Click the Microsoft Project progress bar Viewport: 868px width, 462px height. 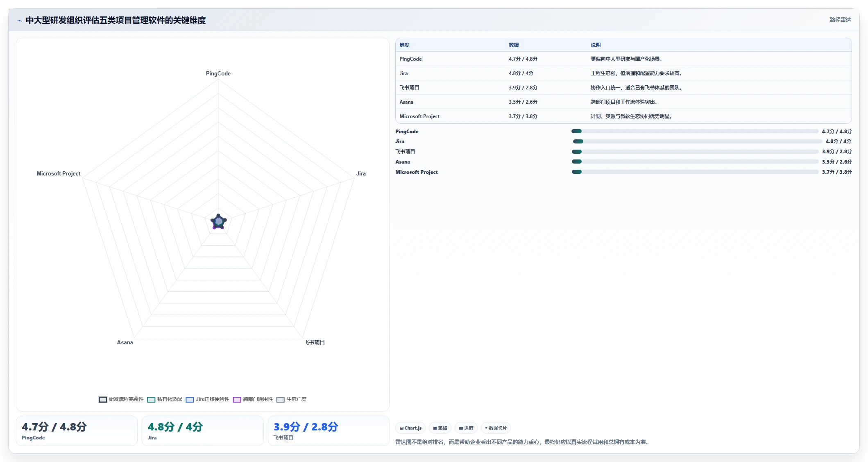(x=695, y=172)
